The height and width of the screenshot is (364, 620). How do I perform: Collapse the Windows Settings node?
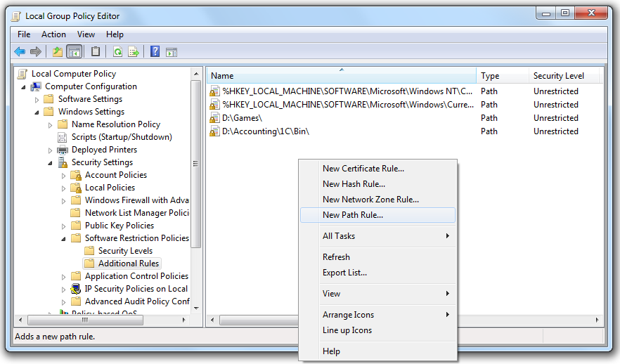coord(37,112)
